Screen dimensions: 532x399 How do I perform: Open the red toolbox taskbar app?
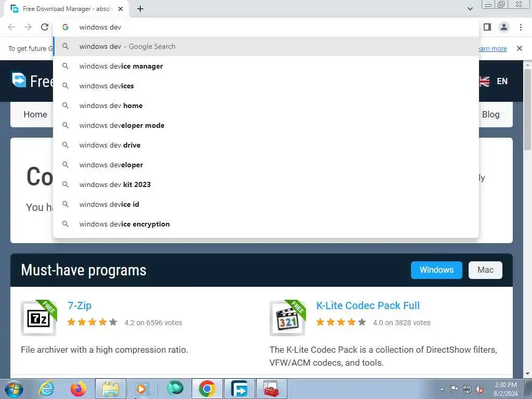click(x=271, y=389)
